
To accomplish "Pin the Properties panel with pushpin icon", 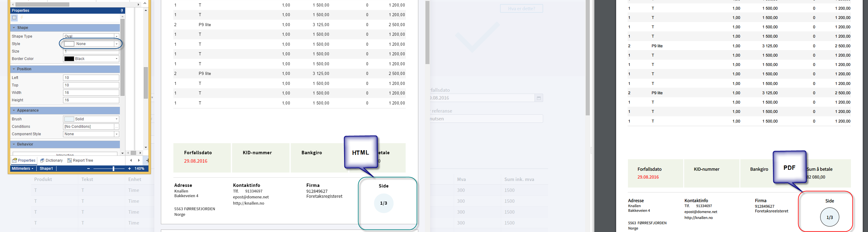I will 122,11.
